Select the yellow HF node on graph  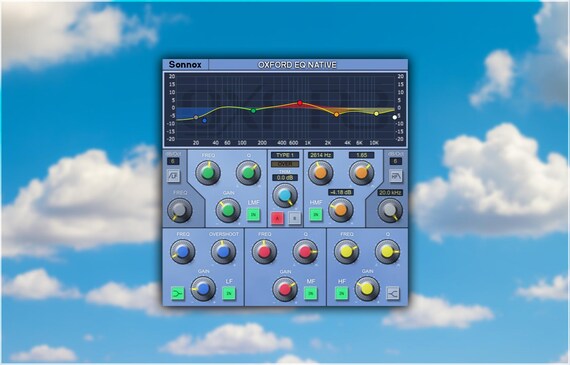tap(377, 114)
